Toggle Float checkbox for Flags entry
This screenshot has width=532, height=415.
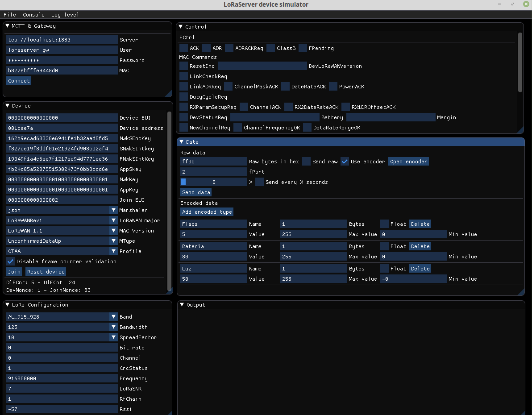click(384, 224)
